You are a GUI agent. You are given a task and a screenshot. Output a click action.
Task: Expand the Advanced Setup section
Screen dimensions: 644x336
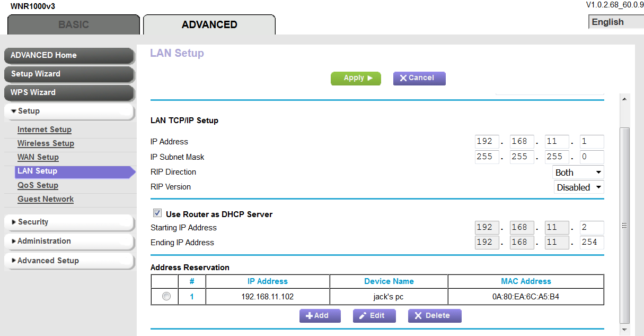coord(69,261)
